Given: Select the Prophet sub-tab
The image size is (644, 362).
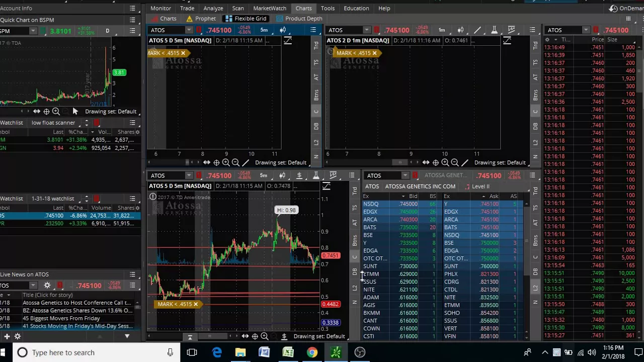Looking at the screenshot, I should coord(201,19).
